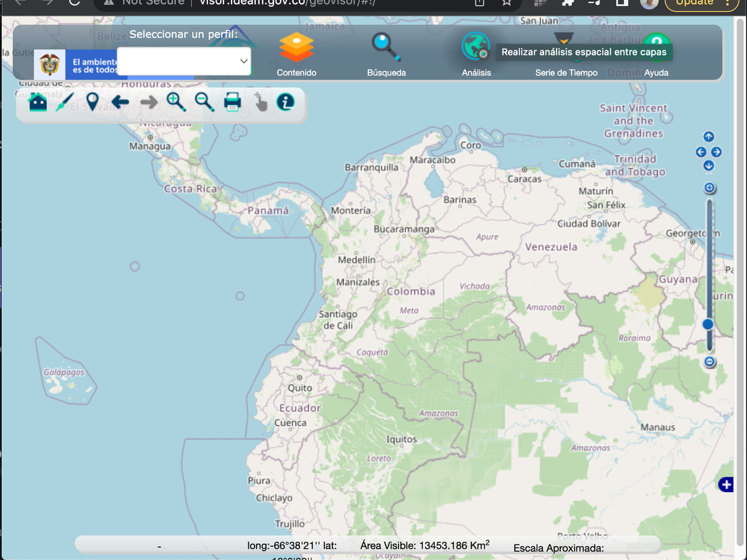This screenshot has width=747, height=560.
Task: Bookmark the page with the star icon
Action: (507, 2)
